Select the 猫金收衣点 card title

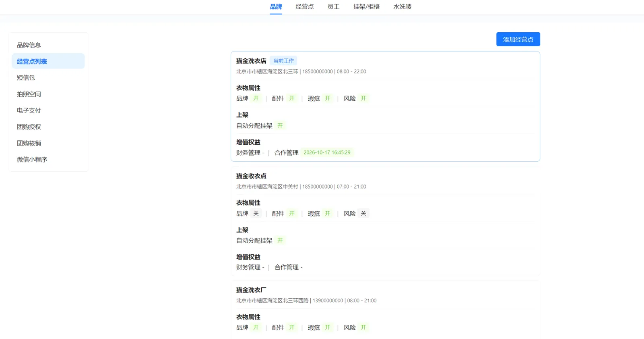coord(251,176)
